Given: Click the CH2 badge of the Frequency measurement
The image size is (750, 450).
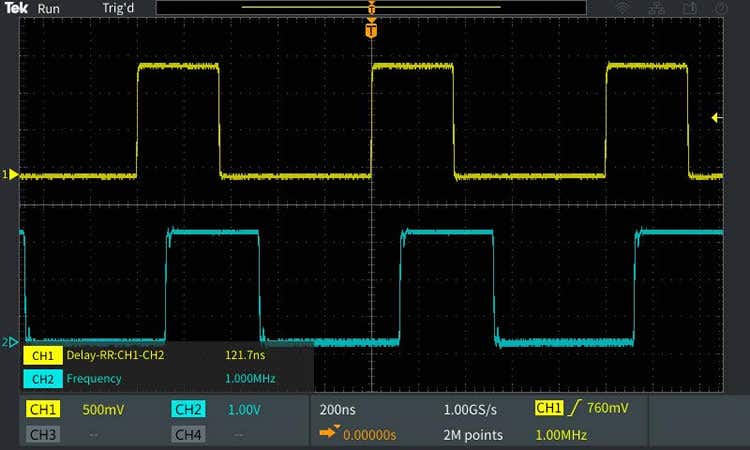Looking at the screenshot, I should click(43, 379).
